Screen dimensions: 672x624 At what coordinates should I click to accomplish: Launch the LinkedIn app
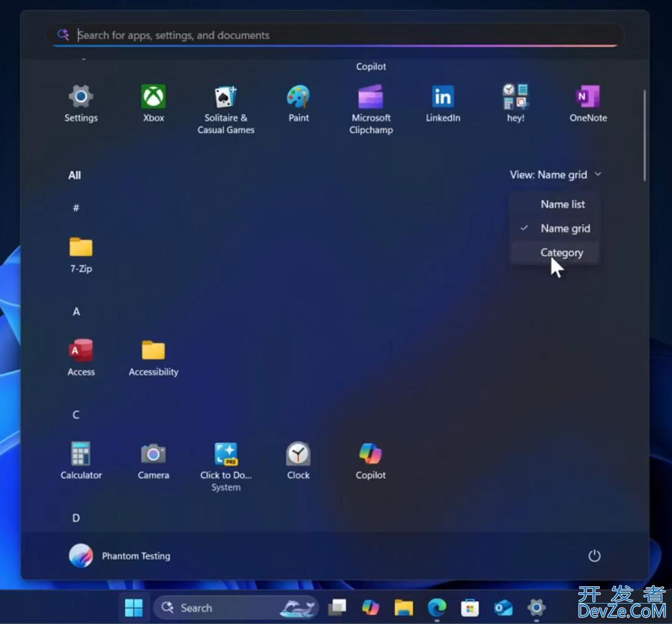(443, 104)
